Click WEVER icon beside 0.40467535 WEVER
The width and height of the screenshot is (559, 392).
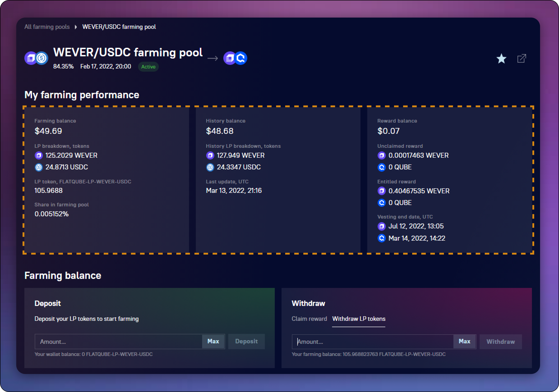pos(381,191)
